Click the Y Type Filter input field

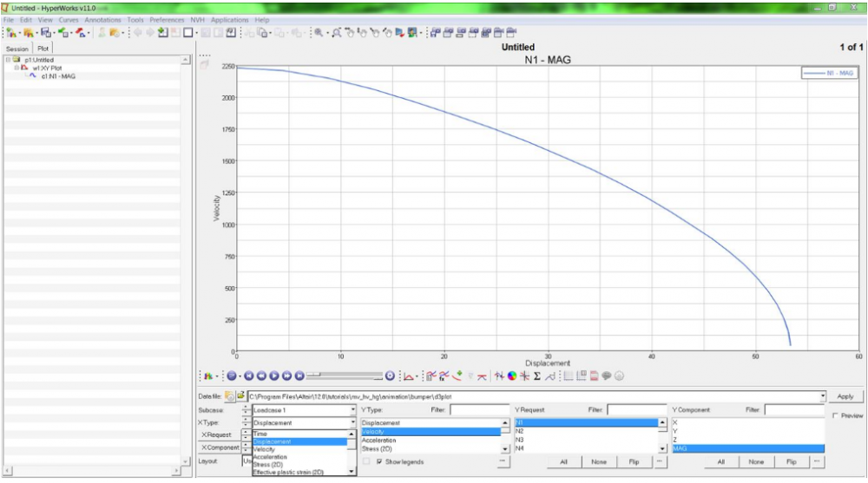tap(479, 409)
